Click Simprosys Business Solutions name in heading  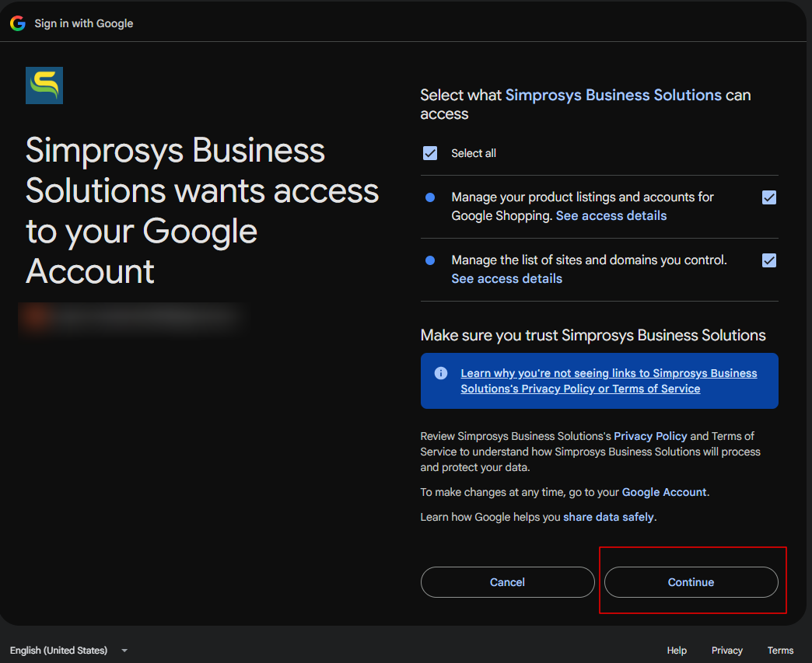pos(613,96)
